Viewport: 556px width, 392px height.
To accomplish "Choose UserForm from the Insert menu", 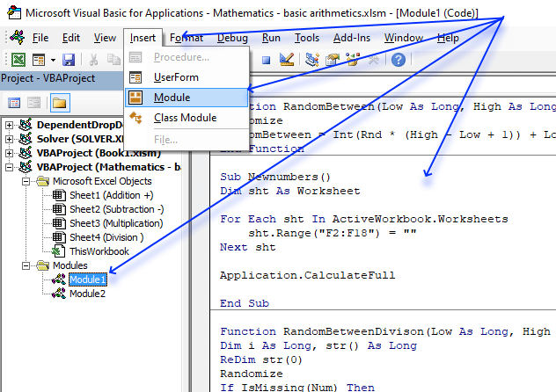I will [x=187, y=77].
